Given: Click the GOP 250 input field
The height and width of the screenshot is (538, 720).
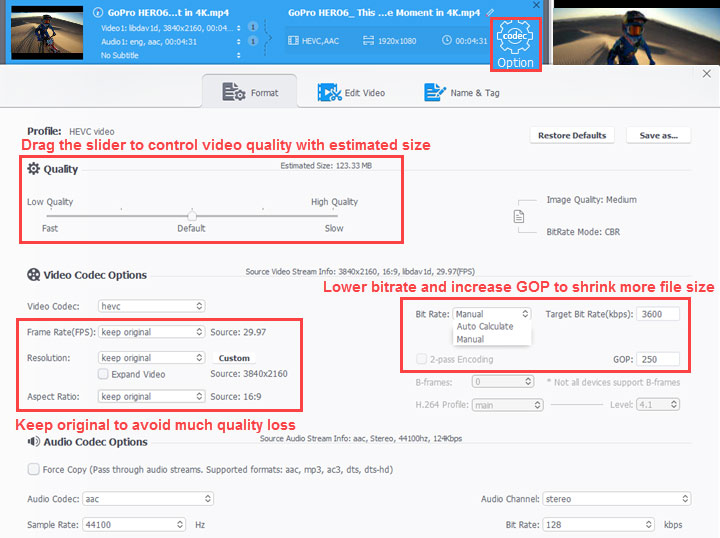Looking at the screenshot, I should point(658,359).
